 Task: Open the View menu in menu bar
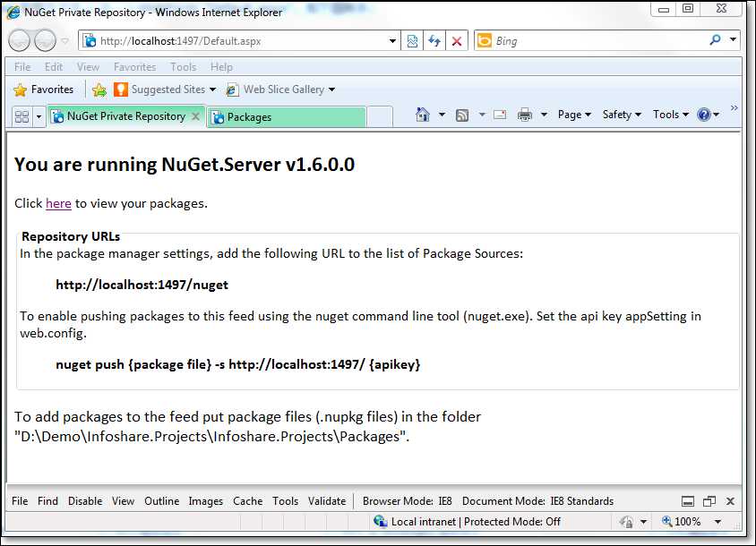(x=88, y=67)
